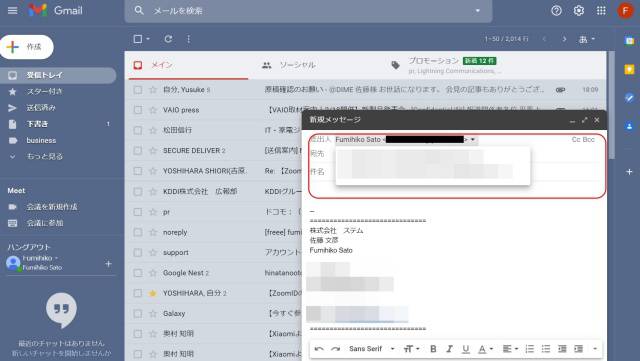Screen dimensions: 640x361
Task: Open Google Tasks side panel
Action: 629,98
